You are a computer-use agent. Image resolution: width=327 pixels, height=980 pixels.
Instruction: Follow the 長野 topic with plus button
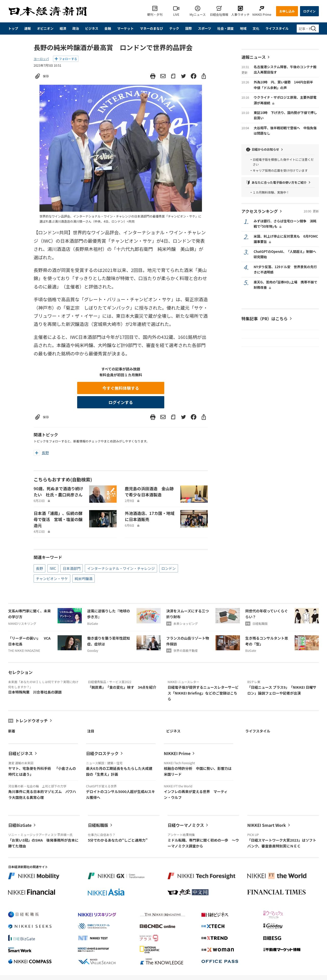click(x=36, y=453)
